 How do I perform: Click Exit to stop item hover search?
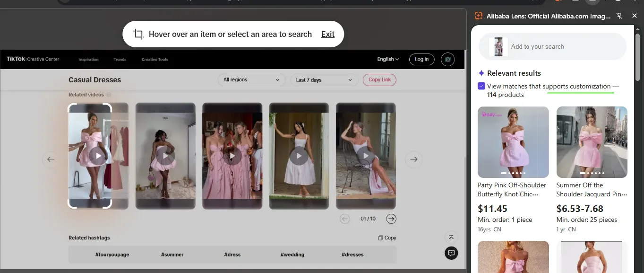[327, 34]
